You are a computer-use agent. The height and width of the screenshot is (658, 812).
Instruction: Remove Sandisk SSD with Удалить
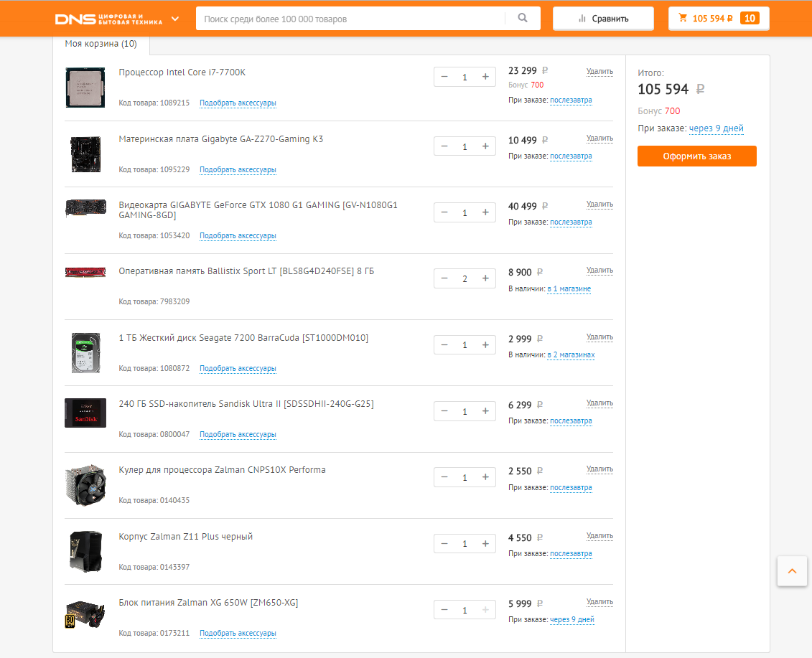(599, 403)
